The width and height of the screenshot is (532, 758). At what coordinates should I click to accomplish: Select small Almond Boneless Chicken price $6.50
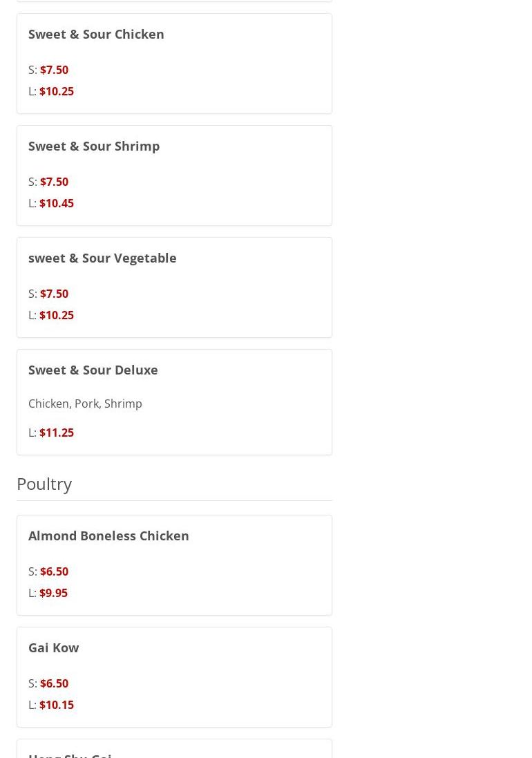point(54,571)
